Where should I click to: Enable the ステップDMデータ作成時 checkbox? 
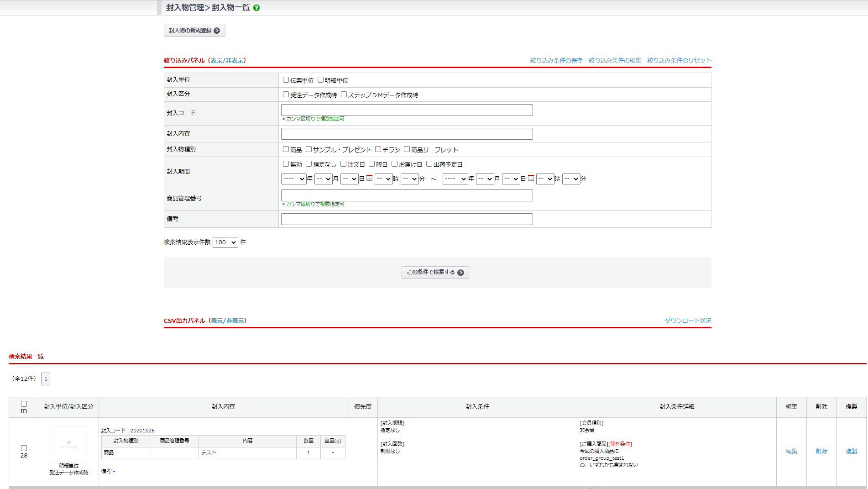(344, 95)
